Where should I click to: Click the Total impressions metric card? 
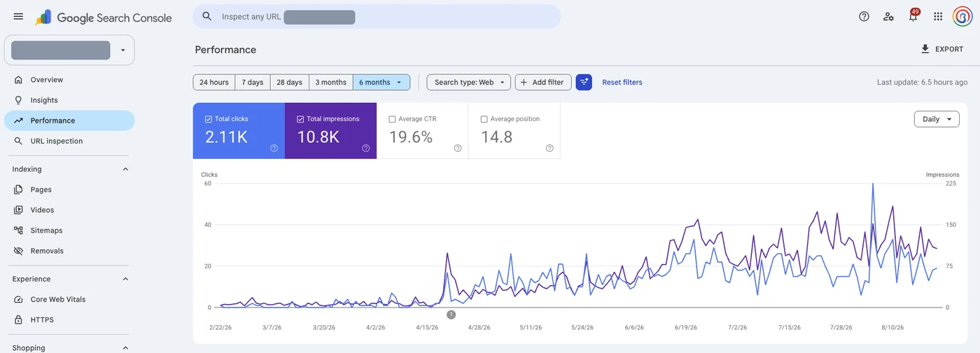[x=330, y=131]
